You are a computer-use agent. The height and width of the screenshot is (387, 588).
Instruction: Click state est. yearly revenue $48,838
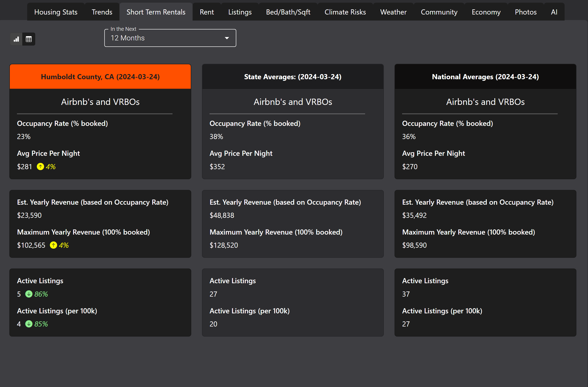tap(222, 215)
